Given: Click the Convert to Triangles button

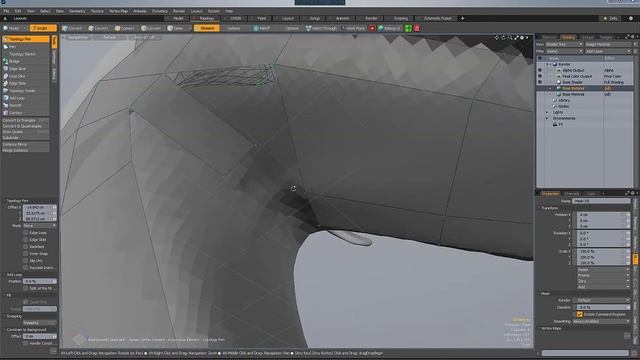Looking at the screenshot, I should pos(26,120).
